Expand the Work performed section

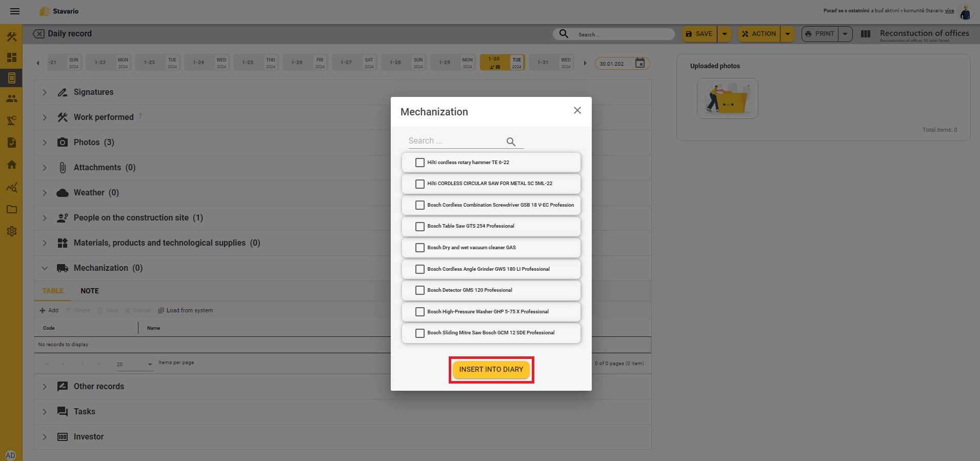(x=45, y=117)
